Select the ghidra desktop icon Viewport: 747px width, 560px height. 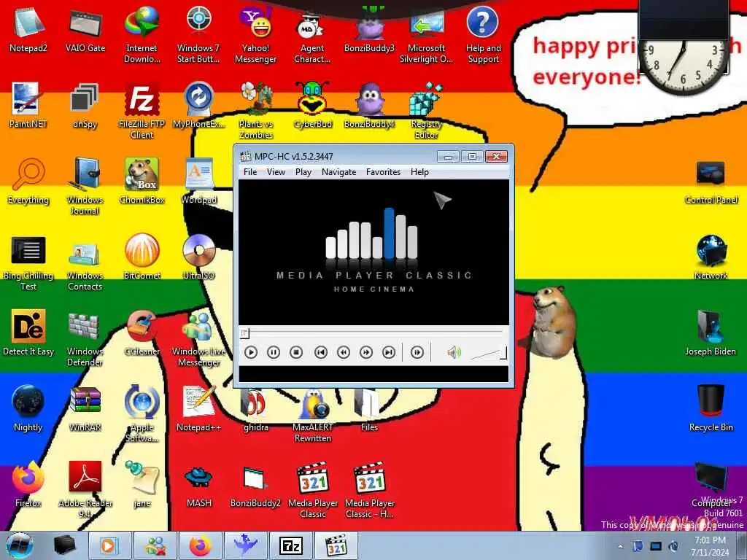tap(256, 408)
